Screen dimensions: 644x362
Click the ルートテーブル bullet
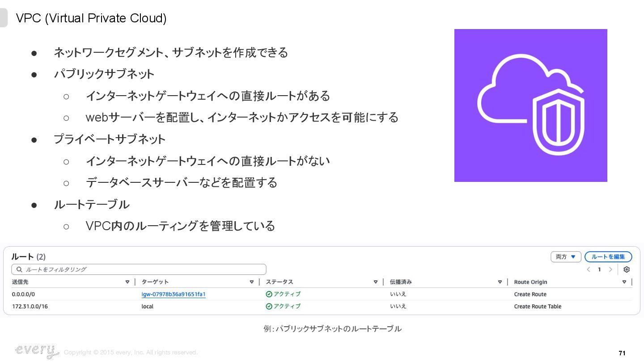[92, 204]
